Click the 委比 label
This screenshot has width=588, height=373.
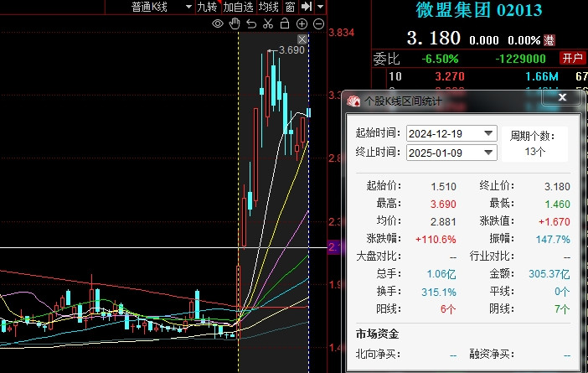(387, 59)
